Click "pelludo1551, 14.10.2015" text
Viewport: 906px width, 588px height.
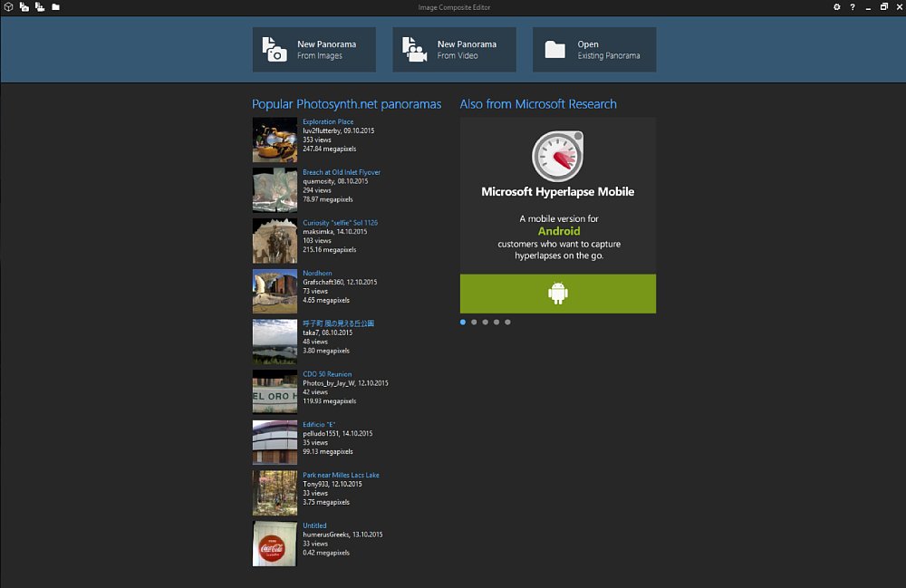[337, 434]
